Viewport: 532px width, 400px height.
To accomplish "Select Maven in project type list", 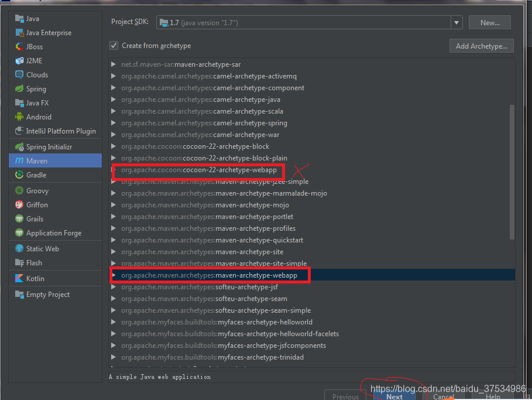I will tap(55, 160).
